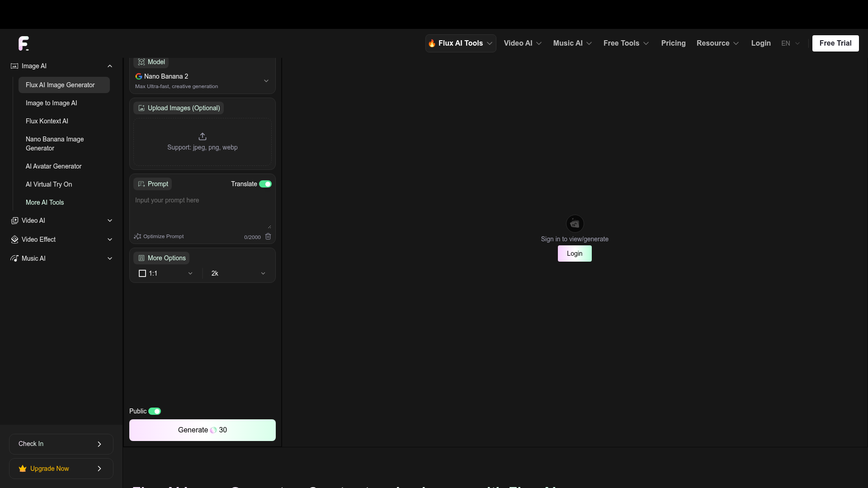Select Flux Kontext AI in sidebar

pyautogui.click(x=64, y=121)
